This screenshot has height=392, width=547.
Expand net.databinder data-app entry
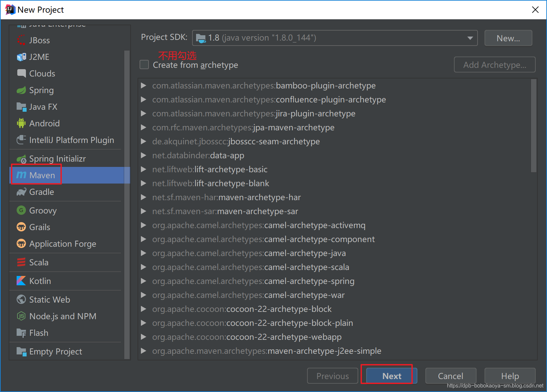[144, 155]
